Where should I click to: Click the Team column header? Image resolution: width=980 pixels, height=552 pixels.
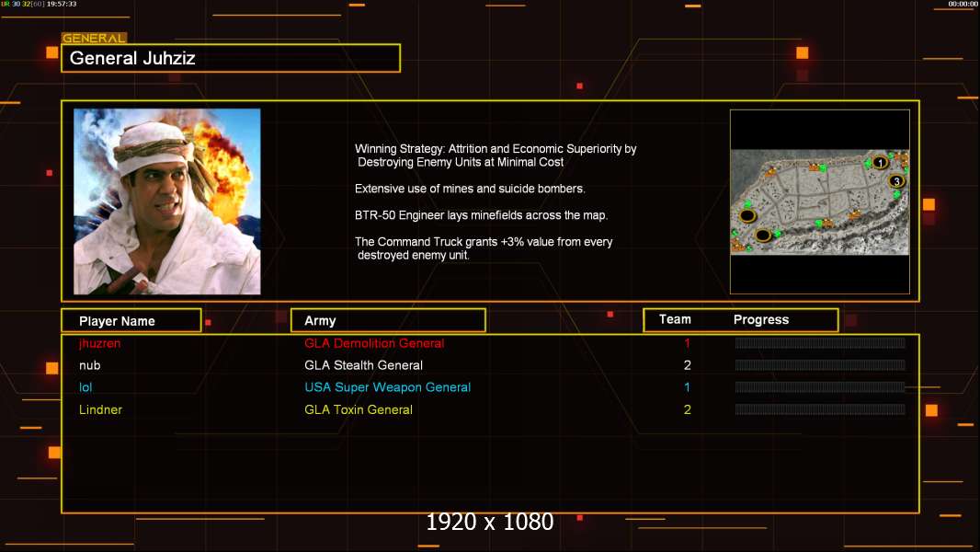pos(675,319)
